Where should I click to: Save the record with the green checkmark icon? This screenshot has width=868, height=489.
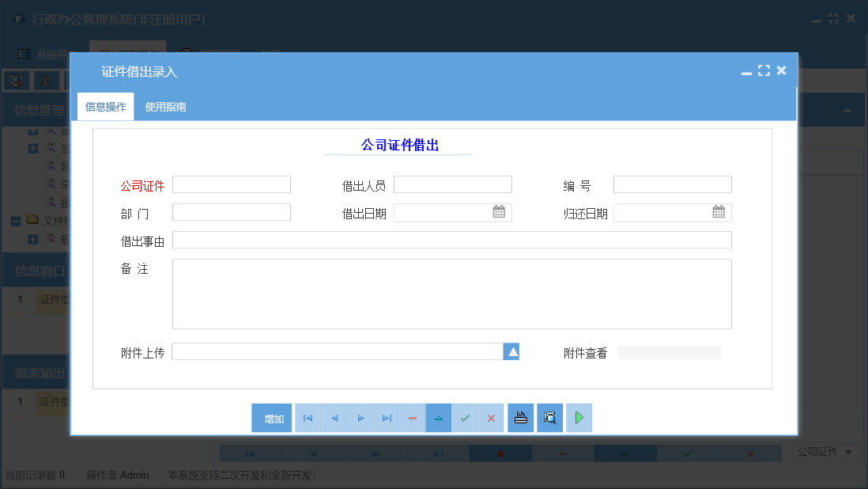[x=465, y=418]
